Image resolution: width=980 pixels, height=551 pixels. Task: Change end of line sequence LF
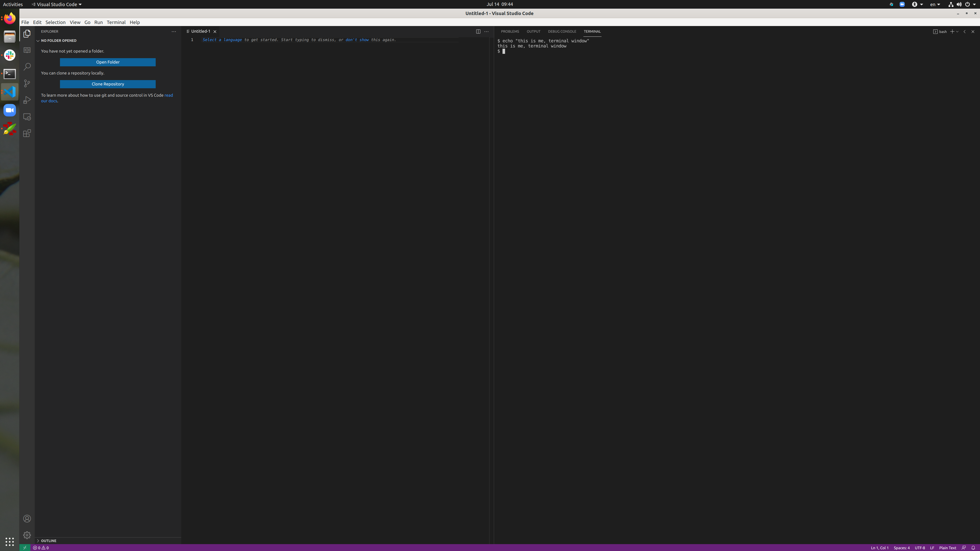coord(932,548)
